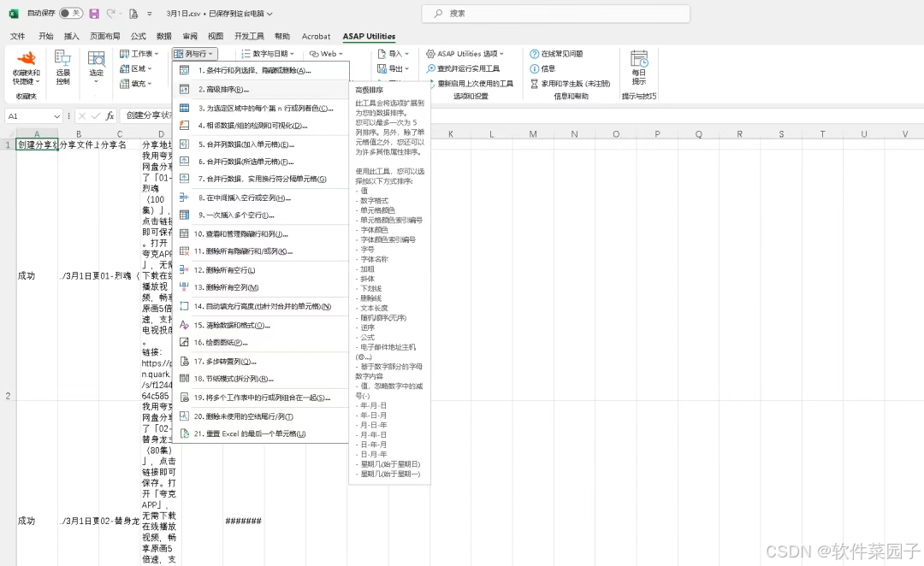Screen dimensions: 924x566
Task: Click the formula bar cancel X icon
Action: pos(82,116)
